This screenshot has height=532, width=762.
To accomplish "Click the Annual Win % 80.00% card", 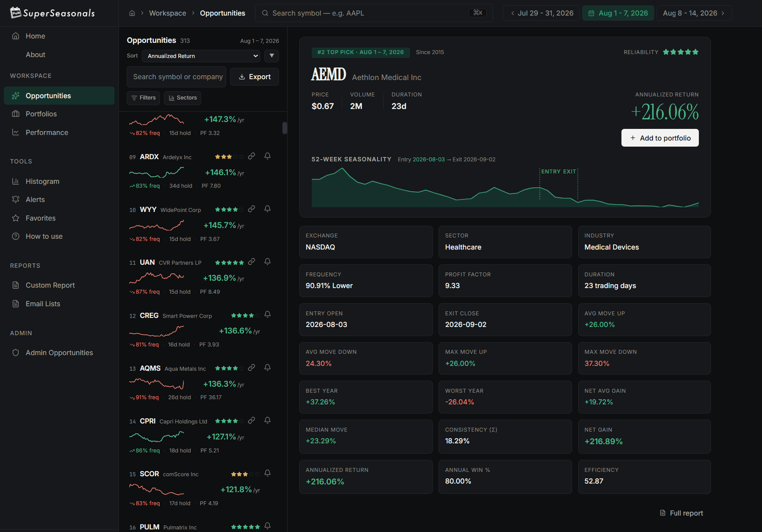I will [x=505, y=476].
